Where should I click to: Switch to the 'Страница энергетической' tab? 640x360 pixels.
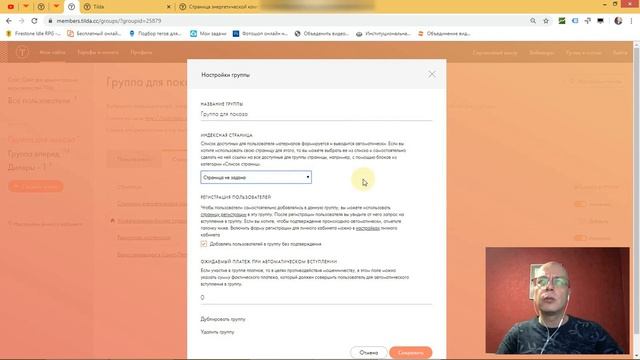click(x=218, y=7)
